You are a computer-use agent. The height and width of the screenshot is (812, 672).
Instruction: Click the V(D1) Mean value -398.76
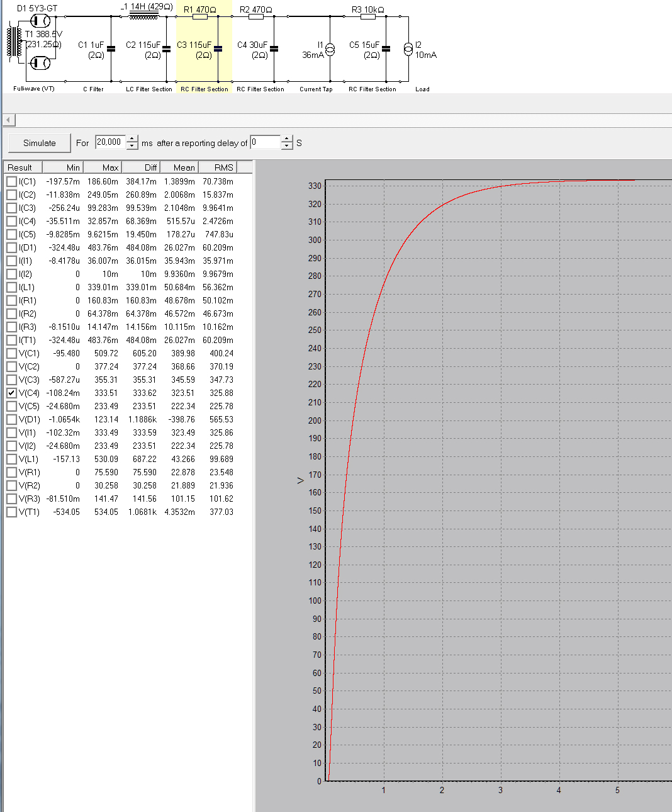pyautogui.click(x=181, y=419)
